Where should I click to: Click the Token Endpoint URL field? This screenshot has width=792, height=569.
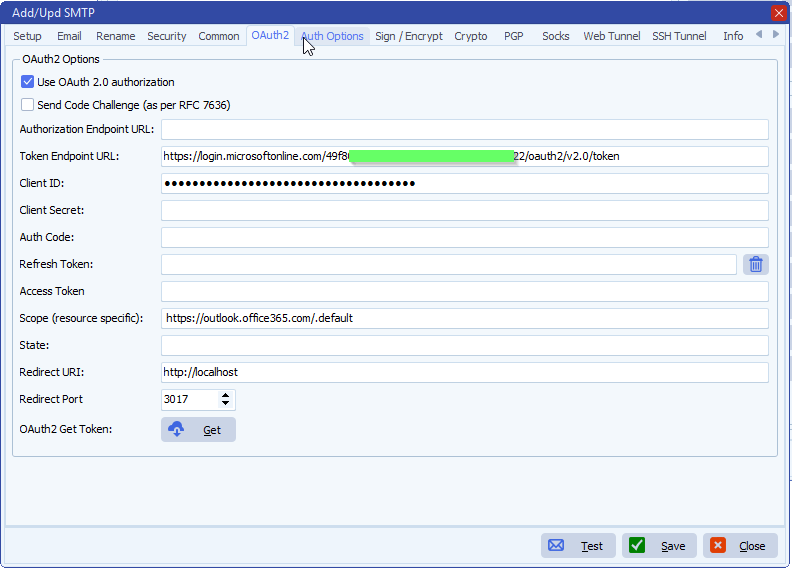(x=465, y=157)
